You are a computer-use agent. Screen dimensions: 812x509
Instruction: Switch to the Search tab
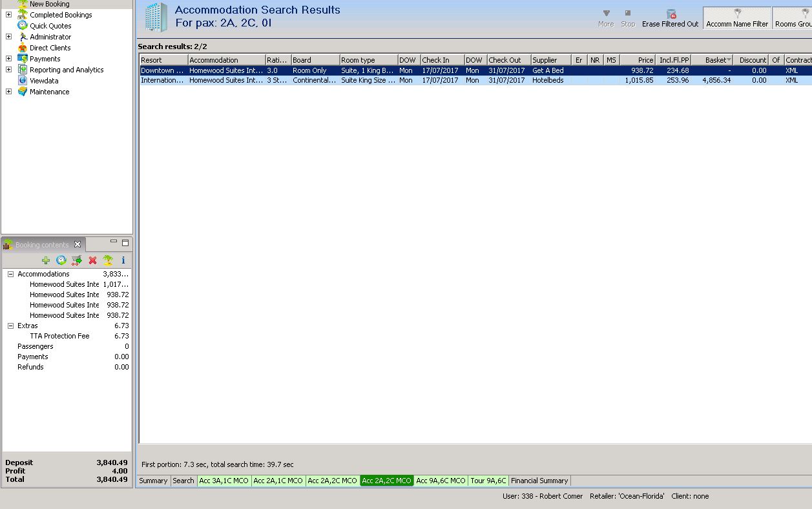(x=183, y=481)
